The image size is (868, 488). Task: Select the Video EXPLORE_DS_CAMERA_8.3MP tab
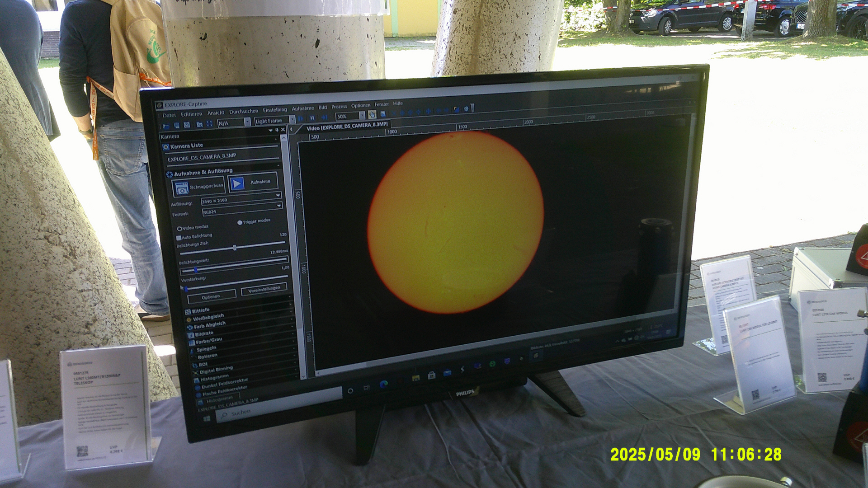coord(347,127)
